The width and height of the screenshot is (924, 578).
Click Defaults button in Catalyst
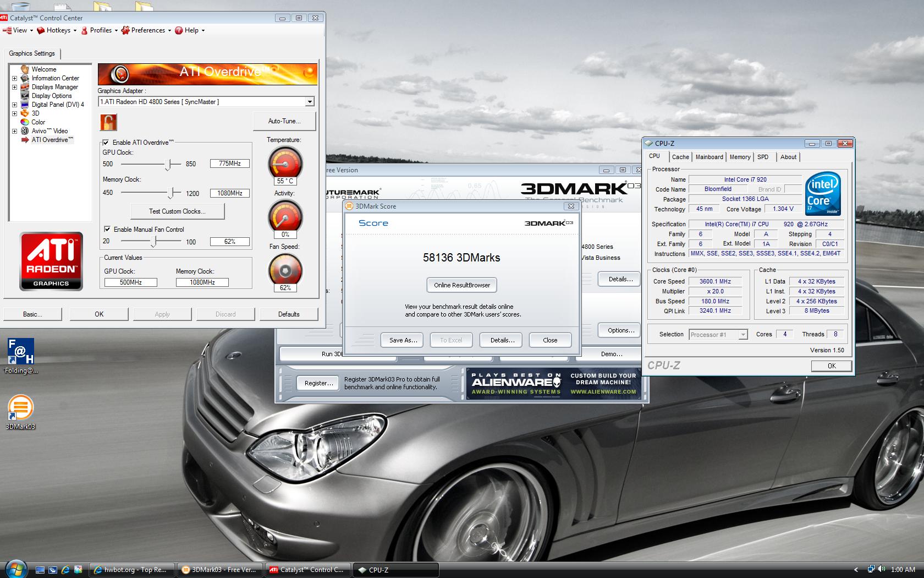[289, 314]
